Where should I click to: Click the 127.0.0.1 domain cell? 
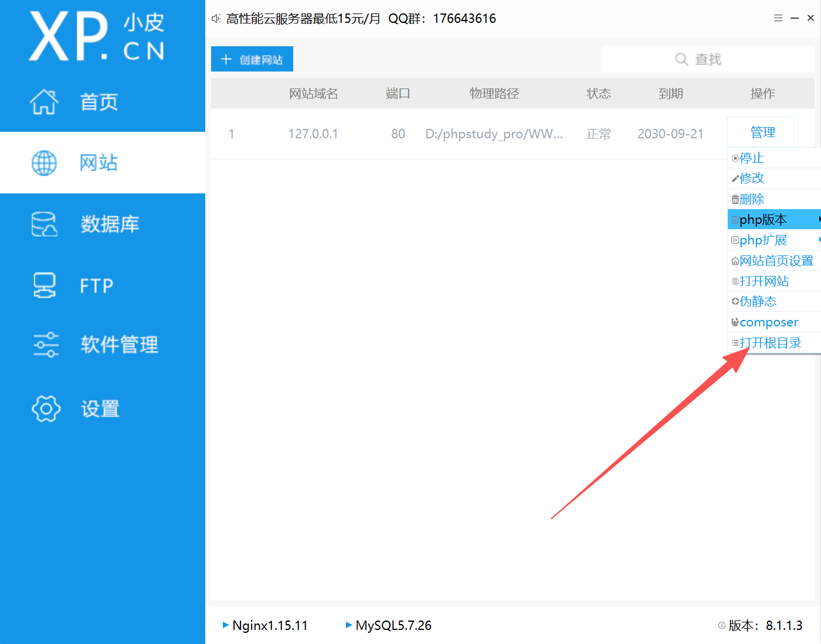tap(313, 134)
